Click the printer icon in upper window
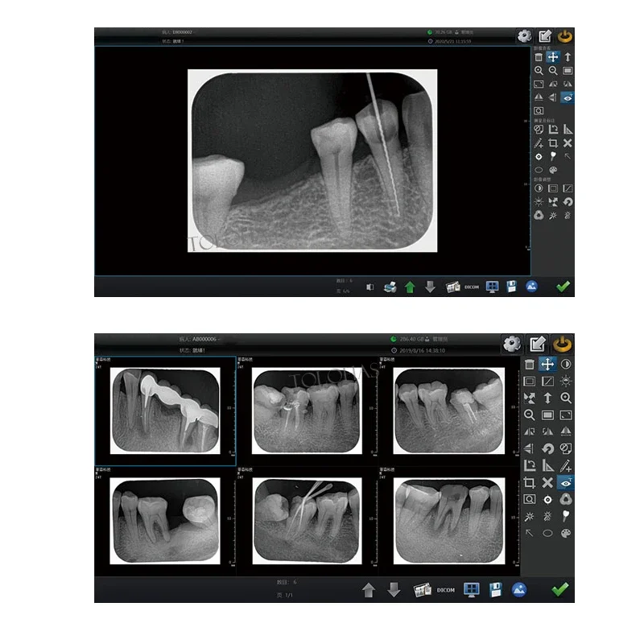This screenshot has width=644, height=644. click(390, 287)
